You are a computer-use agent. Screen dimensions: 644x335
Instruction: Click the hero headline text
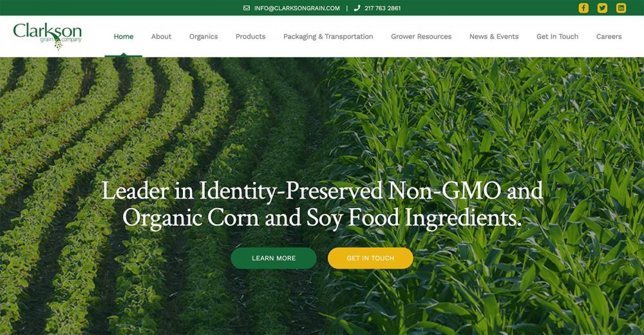322,204
